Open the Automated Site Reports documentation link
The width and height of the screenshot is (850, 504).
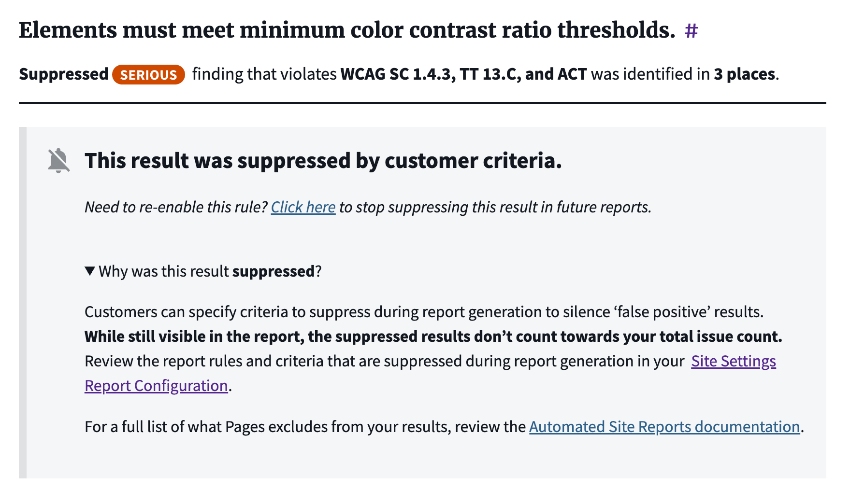664,427
